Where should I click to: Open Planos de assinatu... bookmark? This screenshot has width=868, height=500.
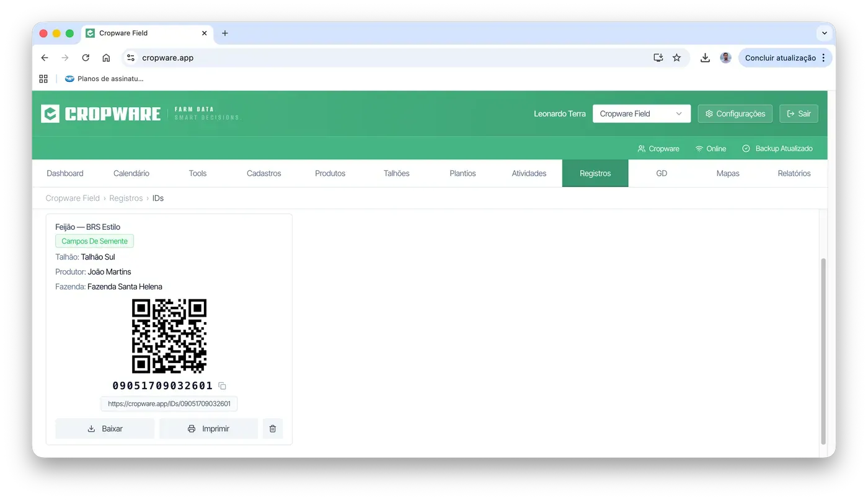click(x=104, y=79)
